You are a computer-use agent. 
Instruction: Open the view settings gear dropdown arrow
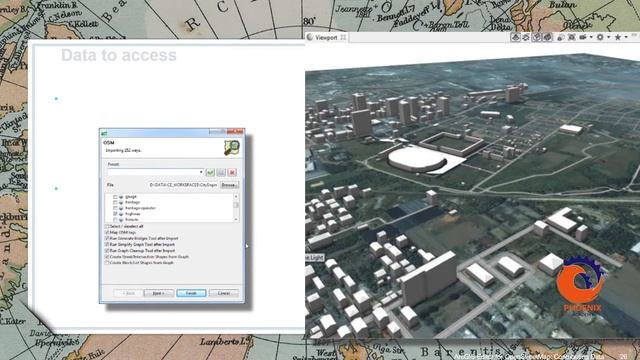coord(609,37)
